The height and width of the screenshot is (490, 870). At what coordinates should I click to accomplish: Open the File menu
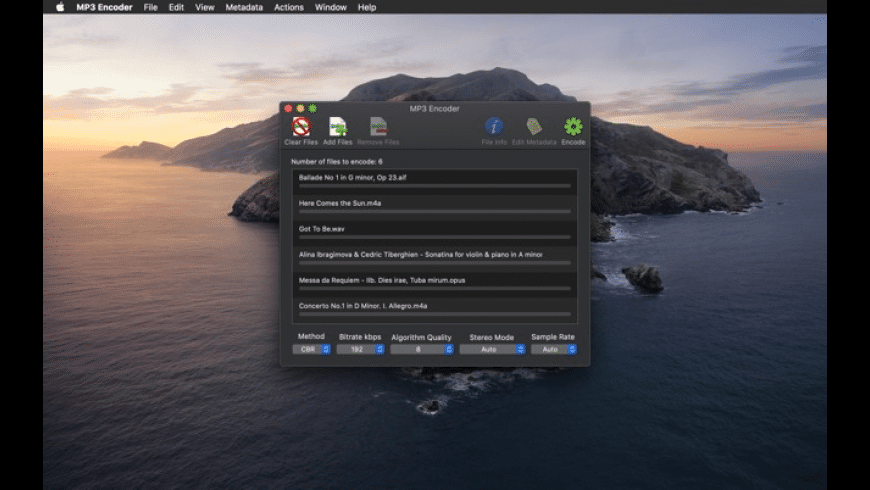tap(150, 7)
